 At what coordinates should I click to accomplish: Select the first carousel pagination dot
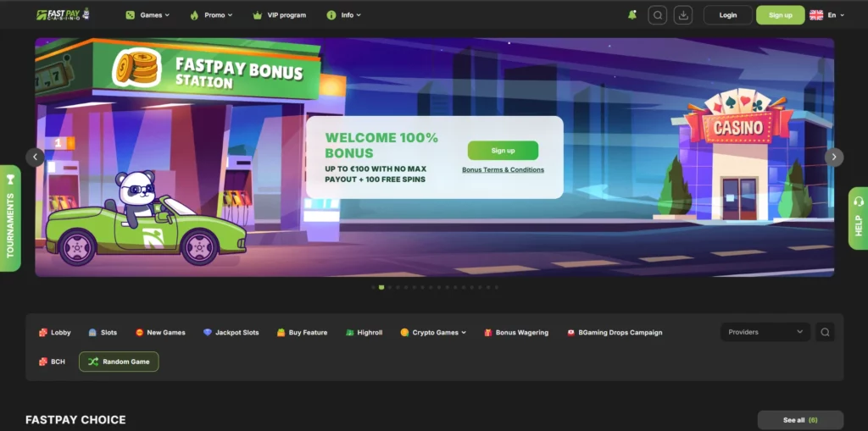(373, 287)
